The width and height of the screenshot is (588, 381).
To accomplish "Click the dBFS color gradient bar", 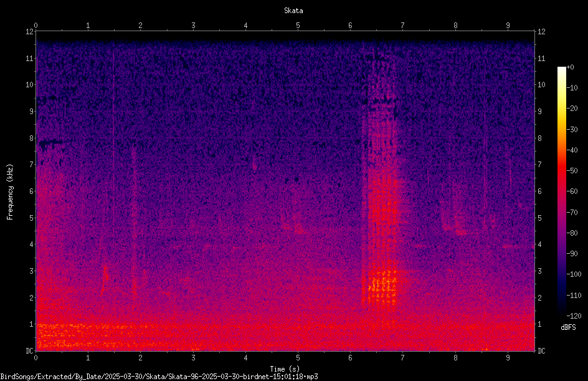I will (561, 191).
